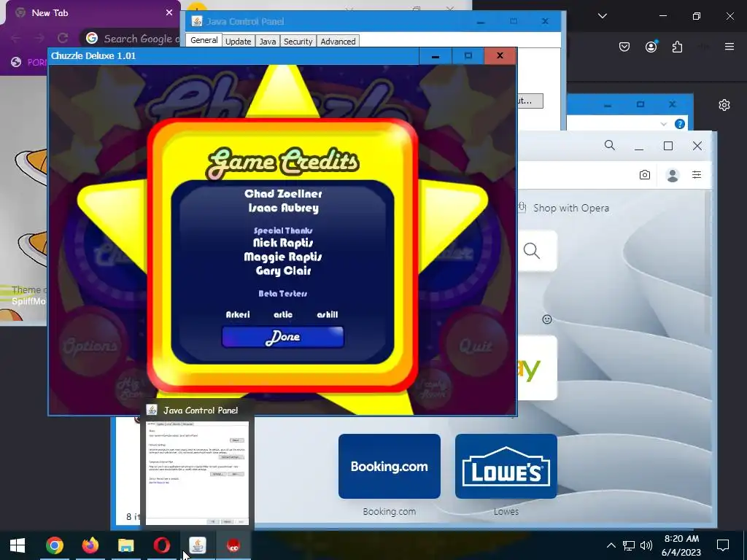Maximize the Chuzzle Deluxe window
The image size is (747, 560).
[x=468, y=56]
